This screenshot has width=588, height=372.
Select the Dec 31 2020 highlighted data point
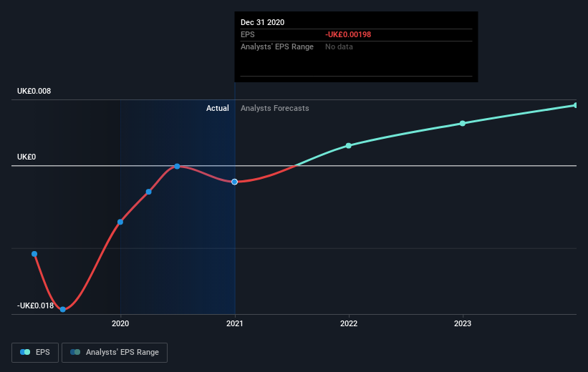tap(234, 182)
